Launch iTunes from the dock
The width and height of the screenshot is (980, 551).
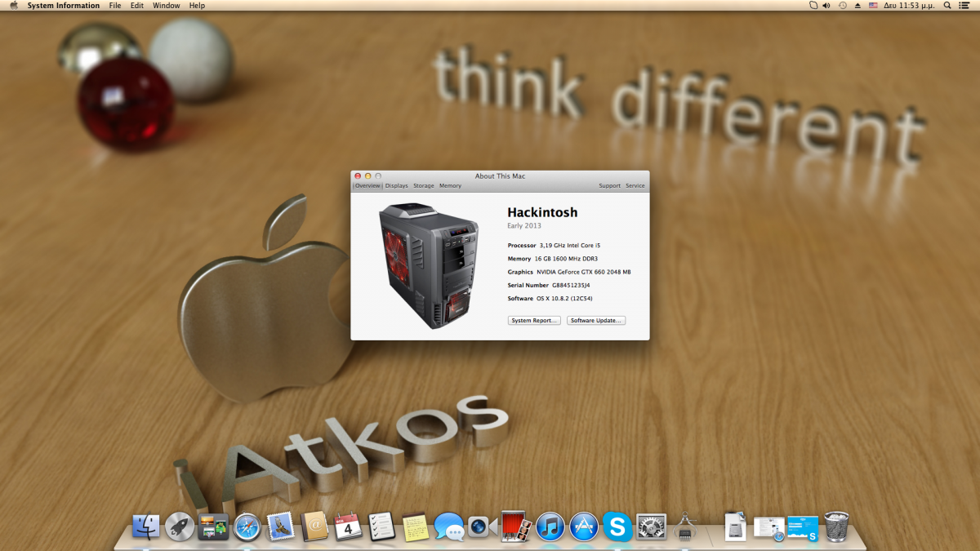tap(550, 527)
